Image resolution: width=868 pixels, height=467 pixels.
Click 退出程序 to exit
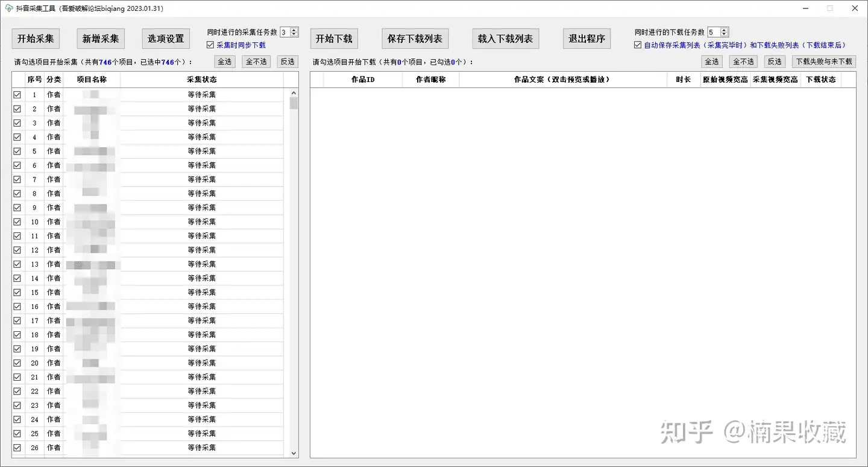[x=587, y=39]
